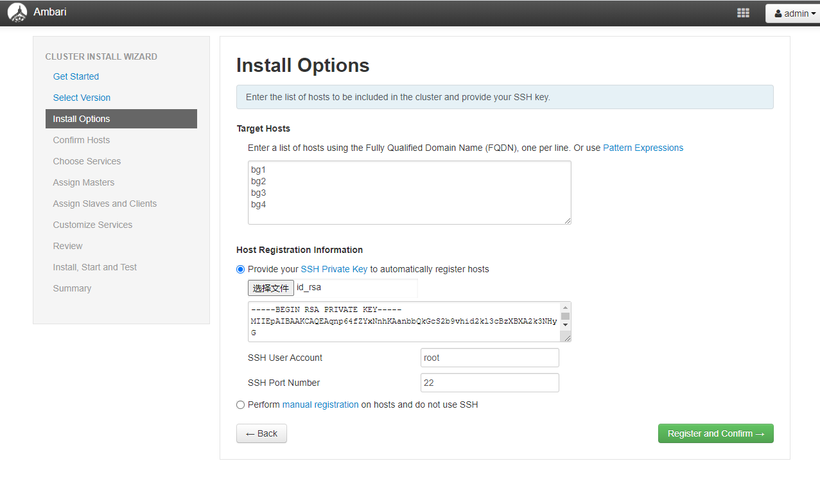Viewport: 820px width, 504px height.
Task: Open Pattern Expressions link
Action: click(x=643, y=148)
